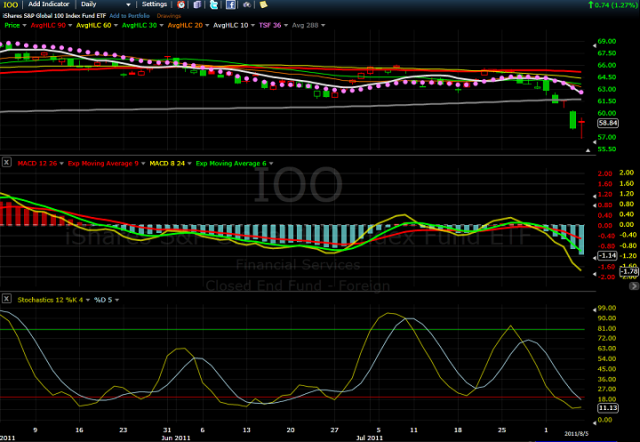Click the 58.84 current price label
The width and height of the screenshot is (640, 442).
coord(608,123)
